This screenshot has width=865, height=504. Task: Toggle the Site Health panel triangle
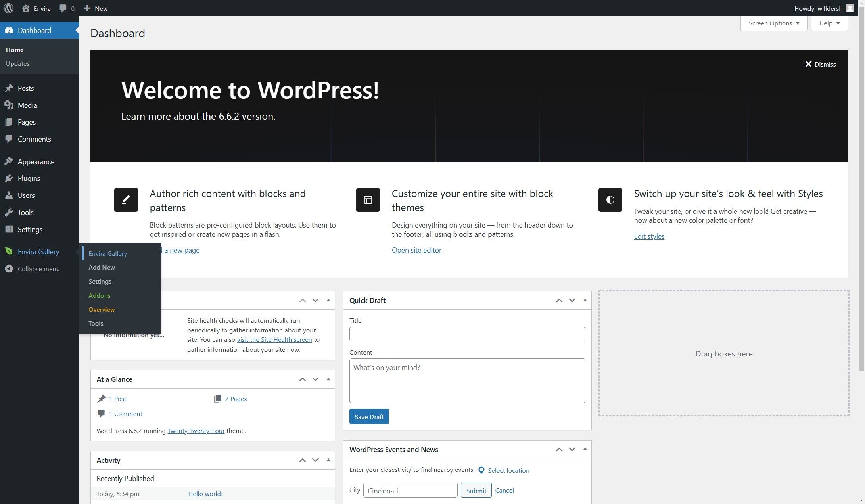pyautogui.click(x=328, y=300)
